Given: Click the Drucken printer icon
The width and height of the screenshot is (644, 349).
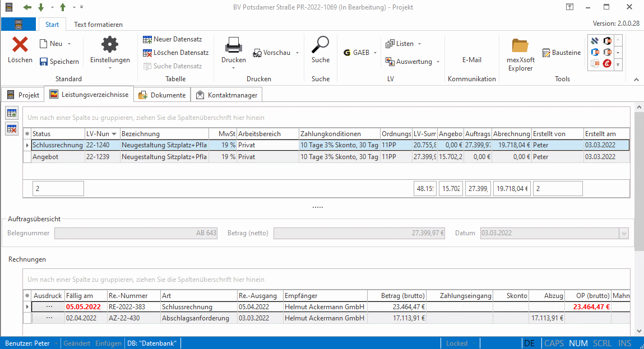Looking at the screenshot, I should (x=233, y=45).
